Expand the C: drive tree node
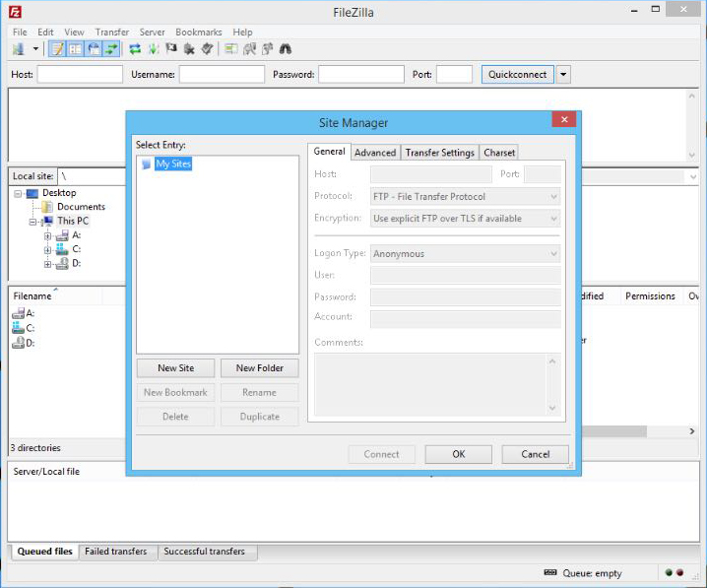 (47, 249)
